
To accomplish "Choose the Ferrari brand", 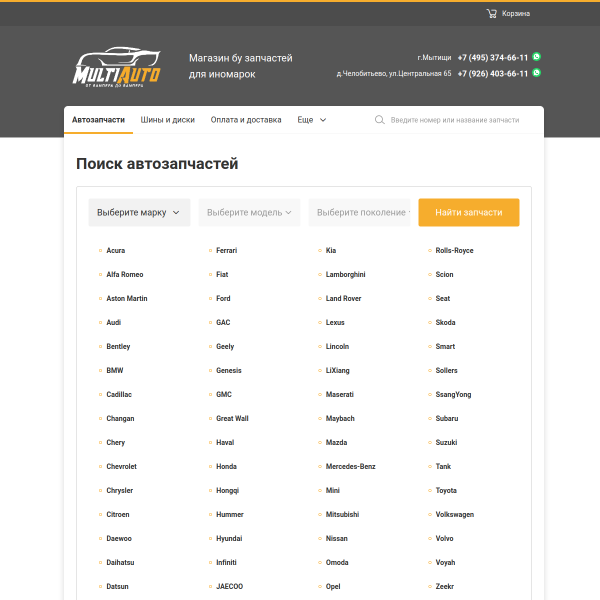I will 227,251.
